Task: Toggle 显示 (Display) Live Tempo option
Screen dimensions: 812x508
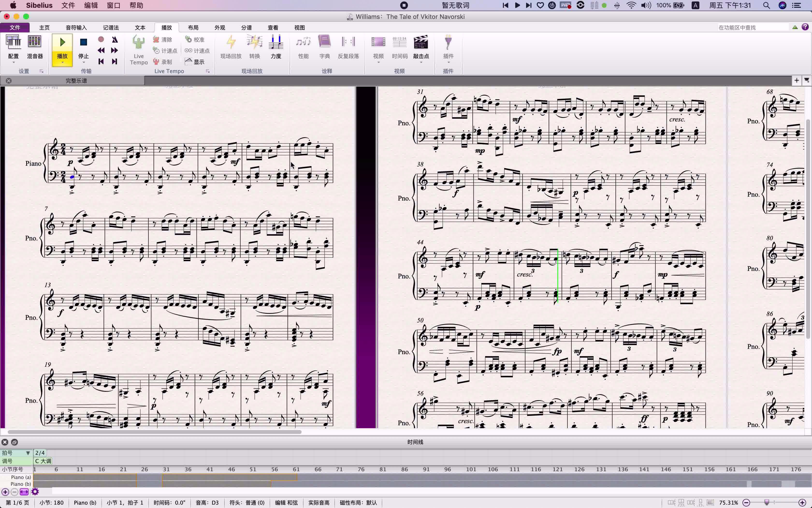Action: click(195, 62)
